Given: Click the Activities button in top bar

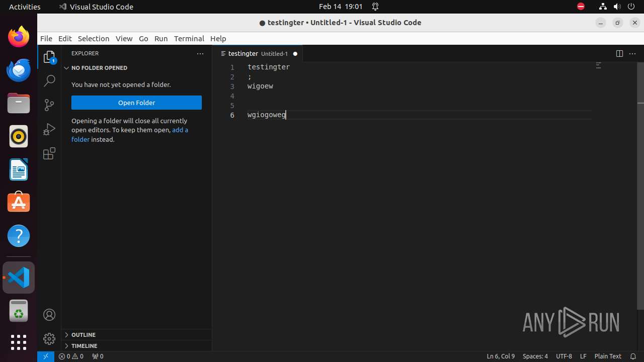Looking at the screenshot, I should [x=25, y=7].
